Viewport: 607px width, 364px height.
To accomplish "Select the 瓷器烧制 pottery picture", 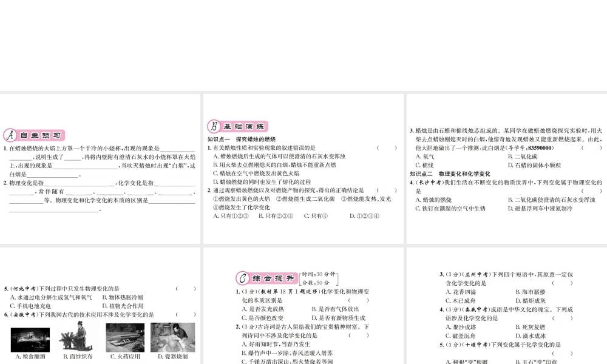I will coord(172,337).
